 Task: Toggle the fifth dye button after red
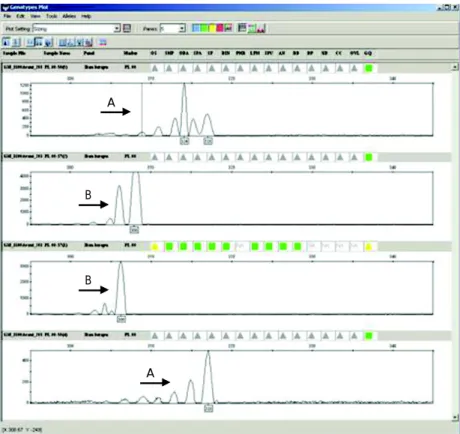point(228,28)
